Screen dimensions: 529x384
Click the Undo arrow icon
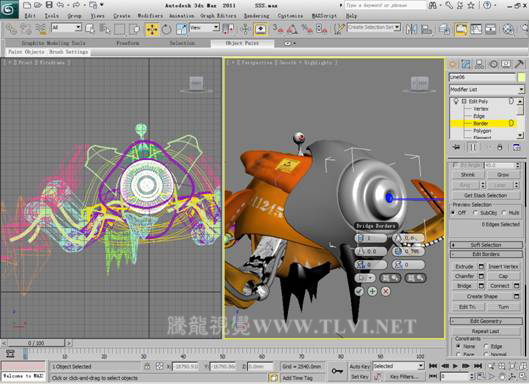60,5
